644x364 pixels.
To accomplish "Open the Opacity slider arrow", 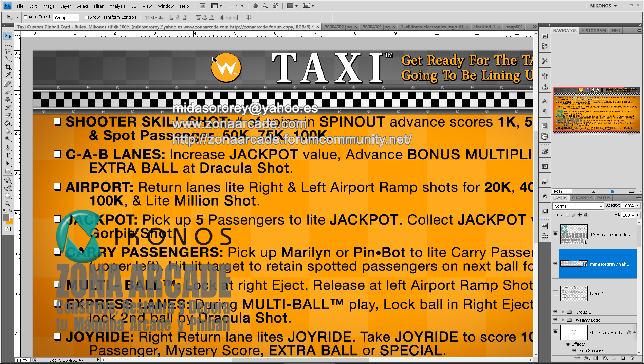I will pyautogui.click(x=638, y=206).
